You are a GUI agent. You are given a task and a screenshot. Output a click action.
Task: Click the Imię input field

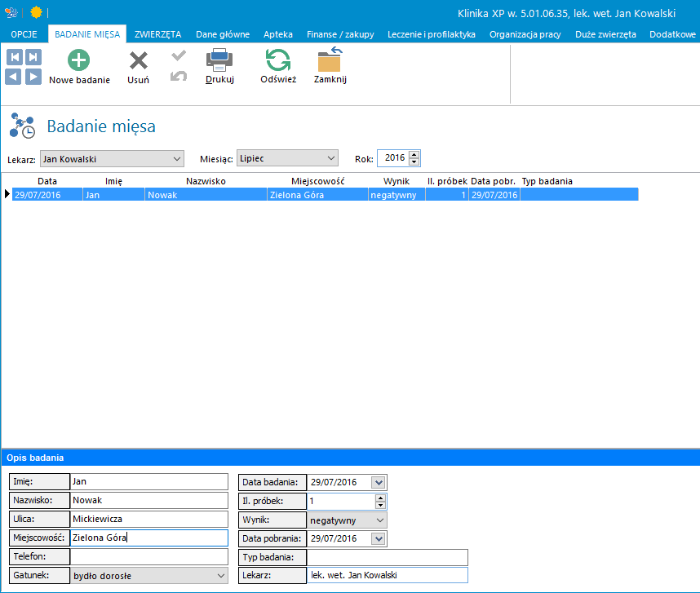coord(149,482)
